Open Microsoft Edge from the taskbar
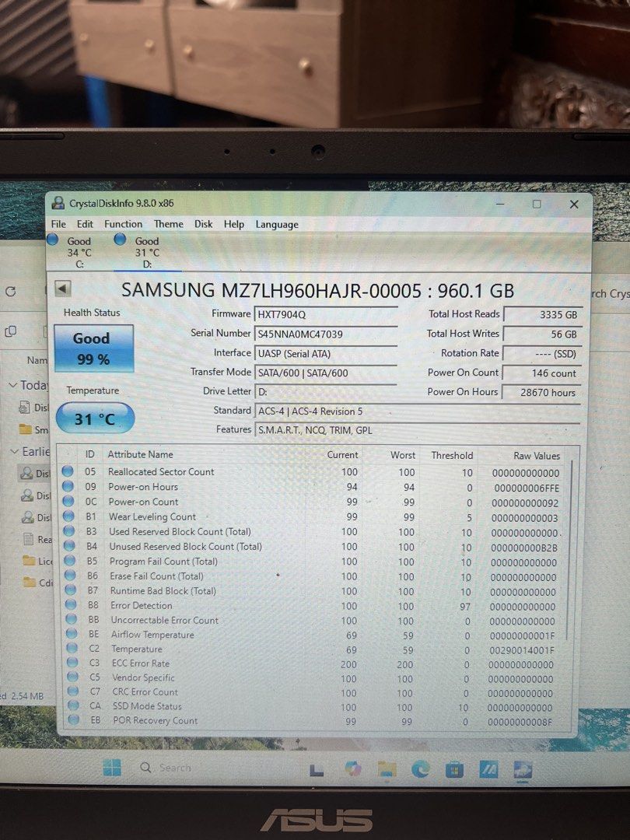The height and width of the screenshot is (840, 630). pos(421,770)
